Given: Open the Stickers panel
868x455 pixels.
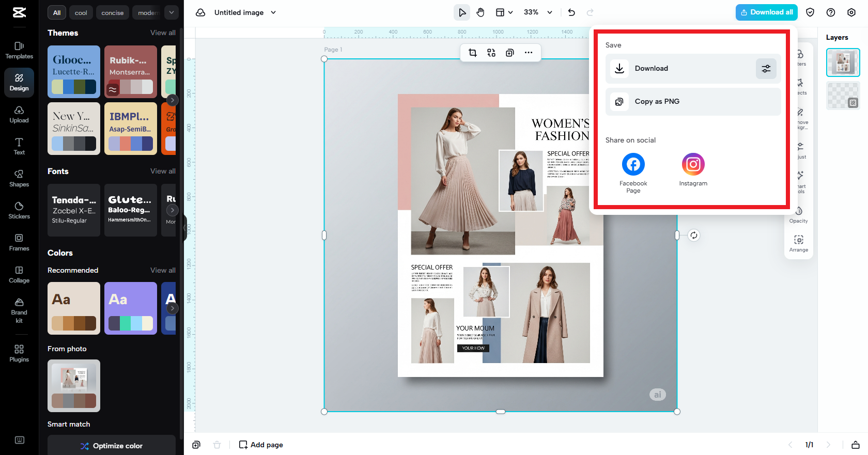Looking at the screenshot, I should [x=19, y=210].
